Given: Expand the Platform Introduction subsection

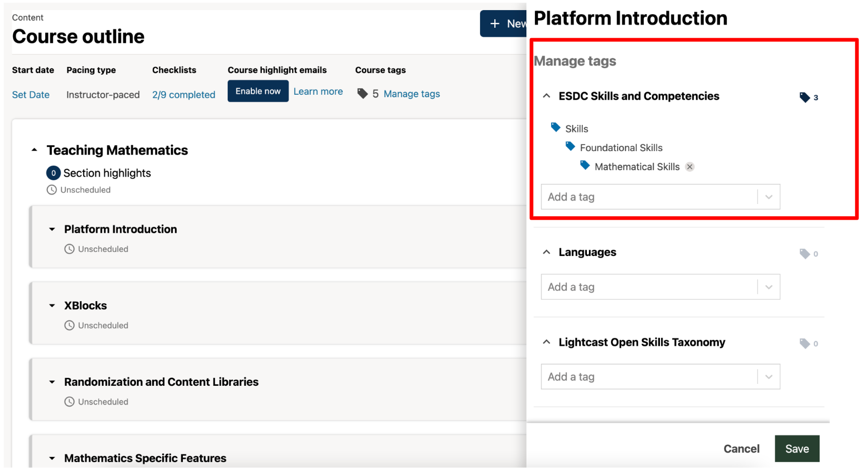Looking at the screenshot, I should (52, 229).
